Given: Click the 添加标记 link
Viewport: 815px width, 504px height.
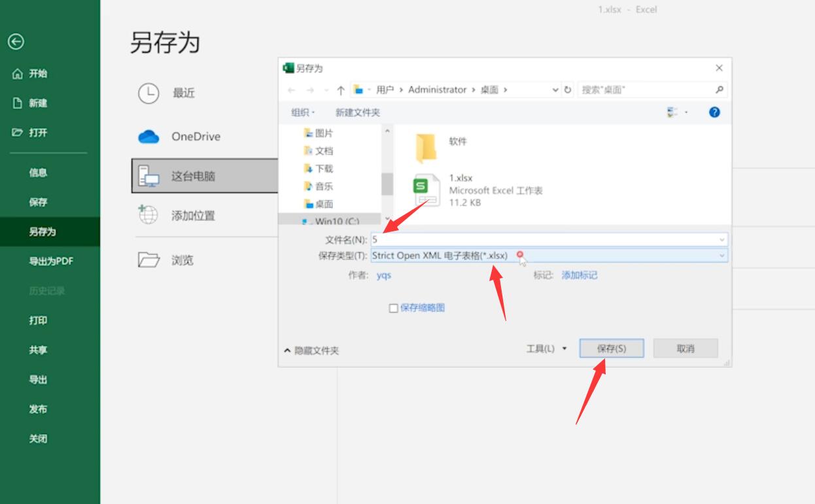Looking at the screenshot, I should (x=580, y=275).
